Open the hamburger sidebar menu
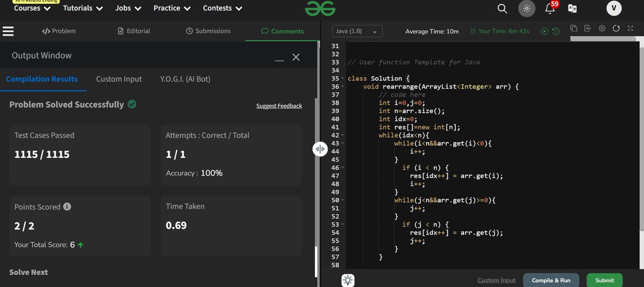 coord(8,31)
